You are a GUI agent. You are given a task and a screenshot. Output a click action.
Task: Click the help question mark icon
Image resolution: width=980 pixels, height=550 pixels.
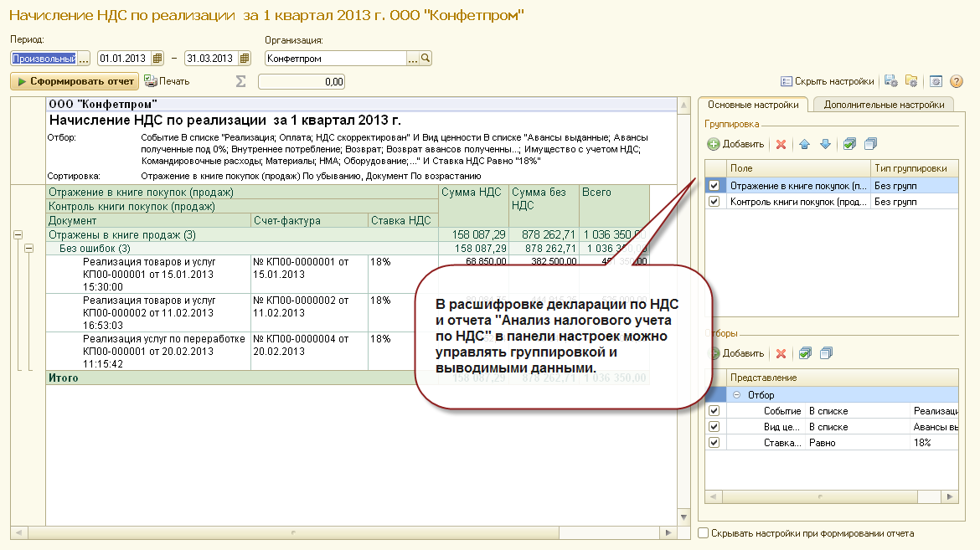[x=957, y=81]
